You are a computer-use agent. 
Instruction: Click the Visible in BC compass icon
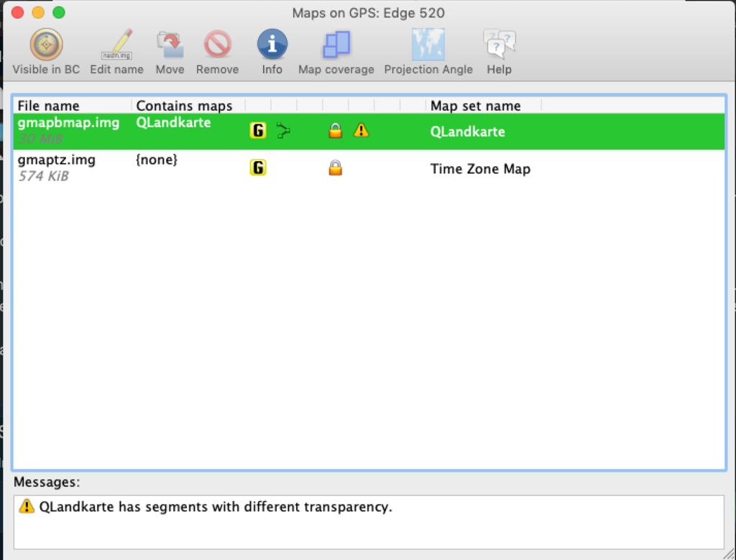pyautogui.click(x=46, y=45)
